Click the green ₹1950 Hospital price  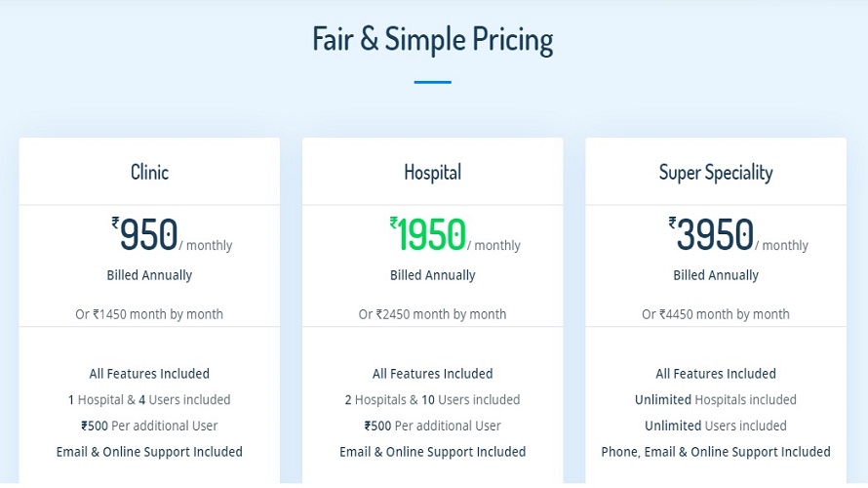point(429,235)
